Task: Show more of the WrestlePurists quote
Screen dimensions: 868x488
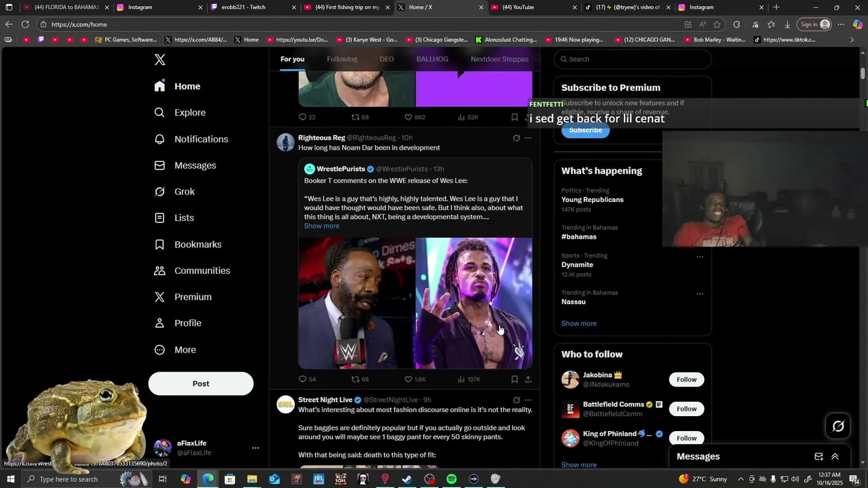Action: click(x=321, y=226)
